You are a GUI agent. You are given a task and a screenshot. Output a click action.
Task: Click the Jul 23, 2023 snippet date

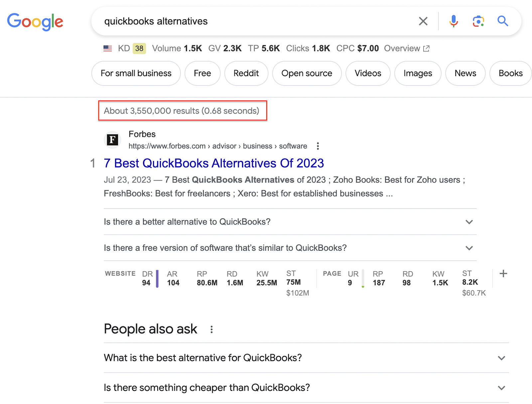click(x=127, y=180)
